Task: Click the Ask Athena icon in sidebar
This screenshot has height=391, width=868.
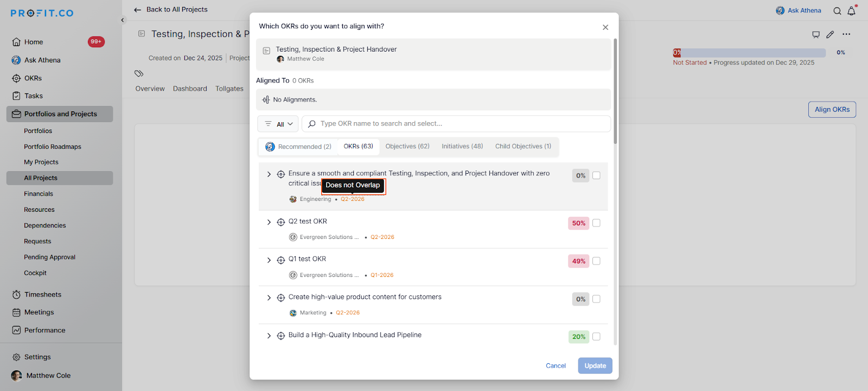Action: pos(16,60)
